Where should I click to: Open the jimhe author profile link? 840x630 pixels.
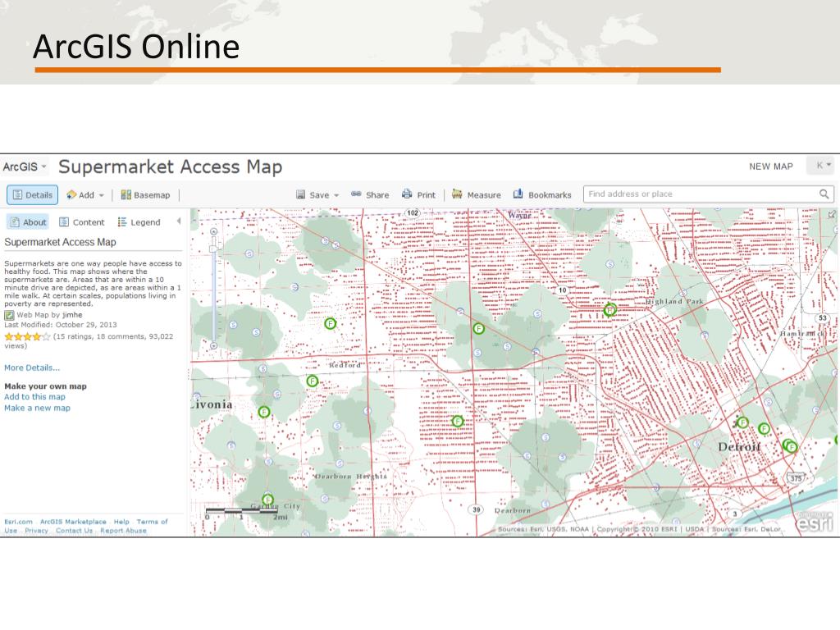click(72, 315)
